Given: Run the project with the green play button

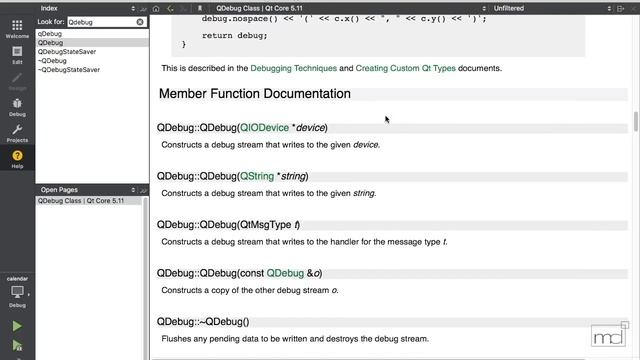Looking at the screenshot, I should pyautogui.click(x=17, y=326).
